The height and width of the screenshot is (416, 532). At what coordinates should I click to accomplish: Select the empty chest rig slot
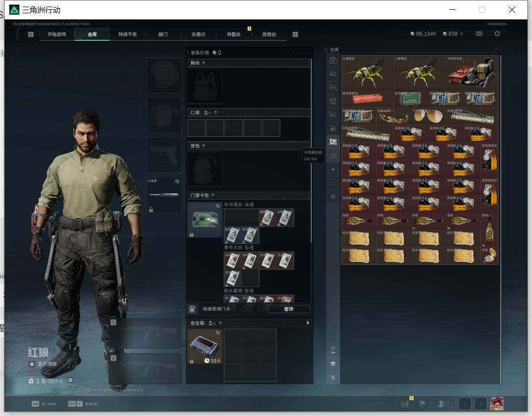pyautogui.click(x=205, y=86)
